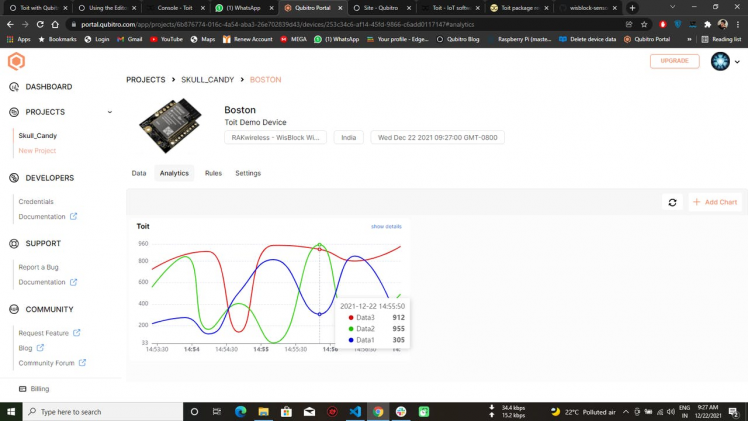Screen dimensions: 748x421
Task: Go to SKULL_CANDY breadcrumb
Action: [x=208, y=80]
